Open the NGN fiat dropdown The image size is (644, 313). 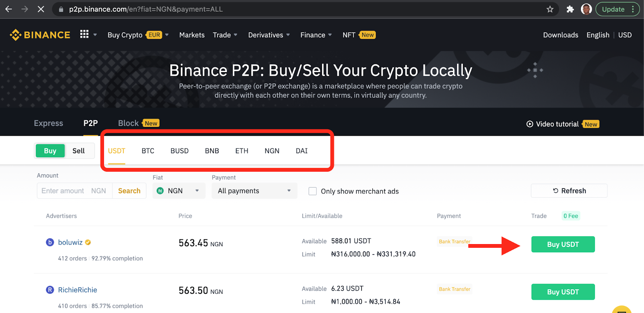pyautogui.click(x=179, y=191)
